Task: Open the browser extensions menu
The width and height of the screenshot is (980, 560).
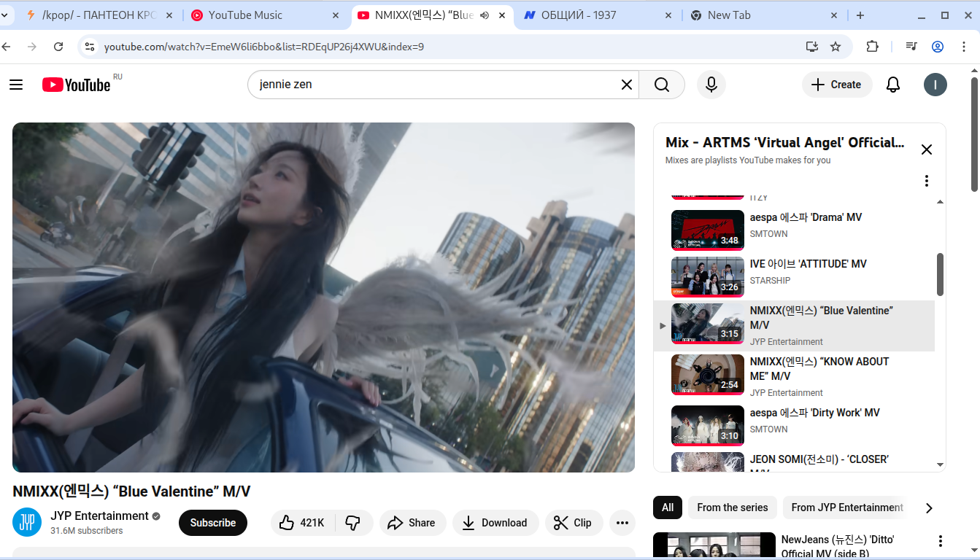Action: pyautogui.click(x=873, y=47)
